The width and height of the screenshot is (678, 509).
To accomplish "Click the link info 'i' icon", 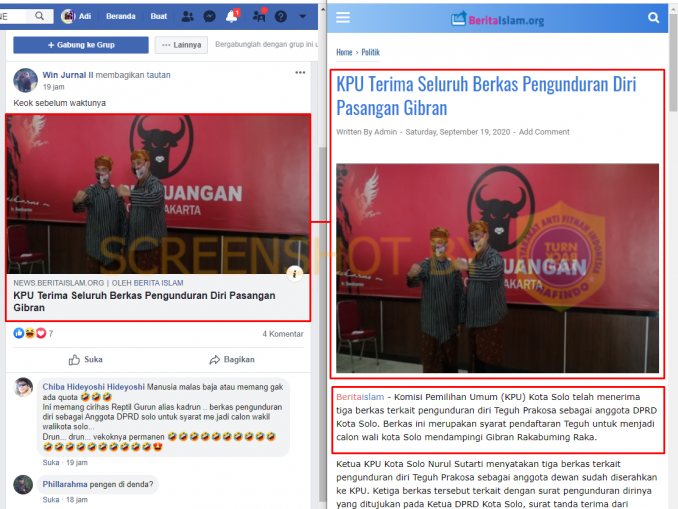I will pyautogui.click(x=294, y=273).
